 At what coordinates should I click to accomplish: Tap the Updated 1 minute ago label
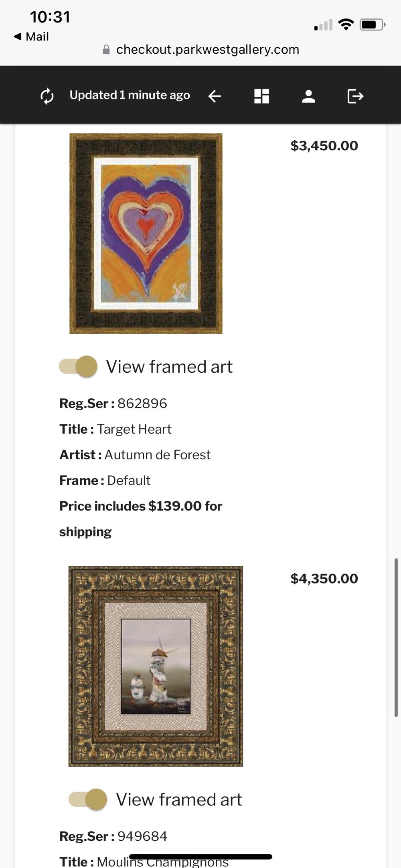pos(130,95)
